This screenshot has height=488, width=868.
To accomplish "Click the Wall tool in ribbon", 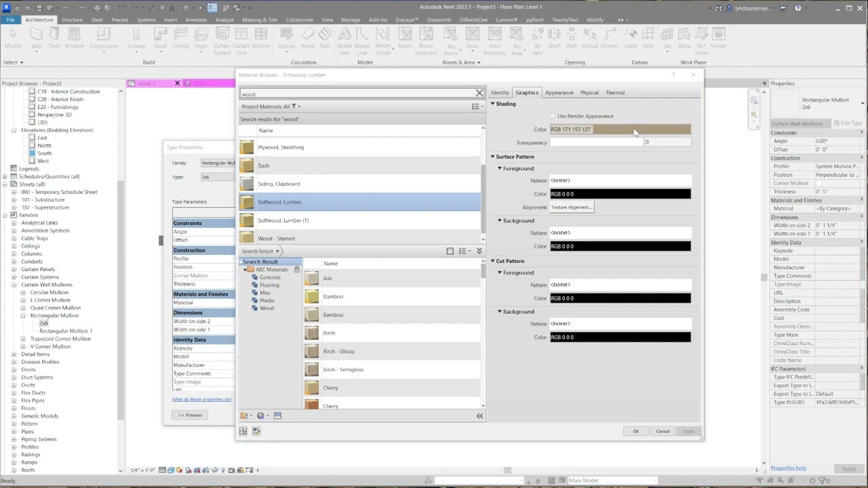I will point(37,38).
